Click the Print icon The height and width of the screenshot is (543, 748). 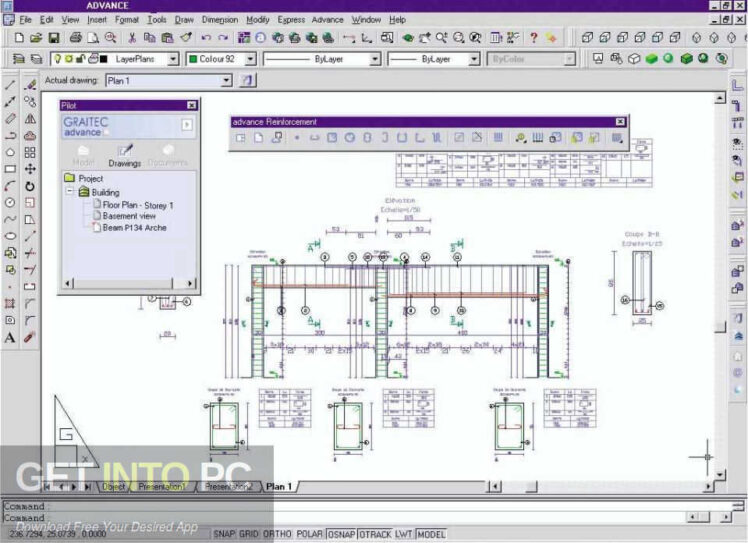75,38
